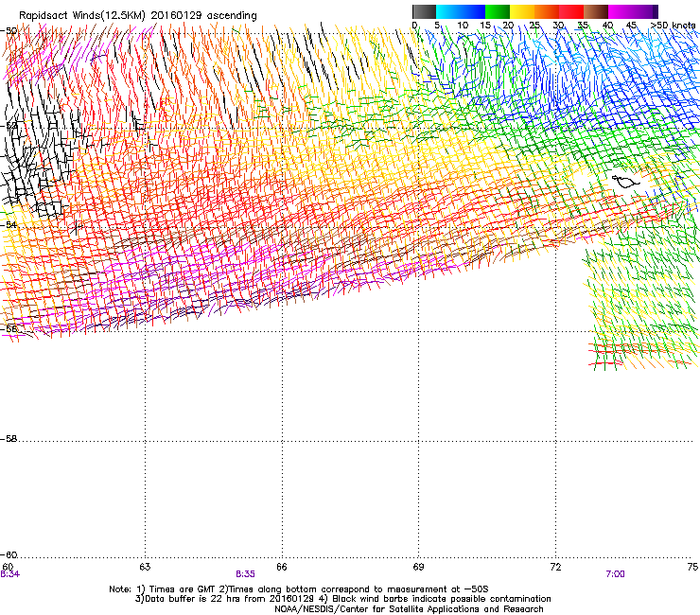
Task: Click the -56 latitude label
Action: point(9,328)
